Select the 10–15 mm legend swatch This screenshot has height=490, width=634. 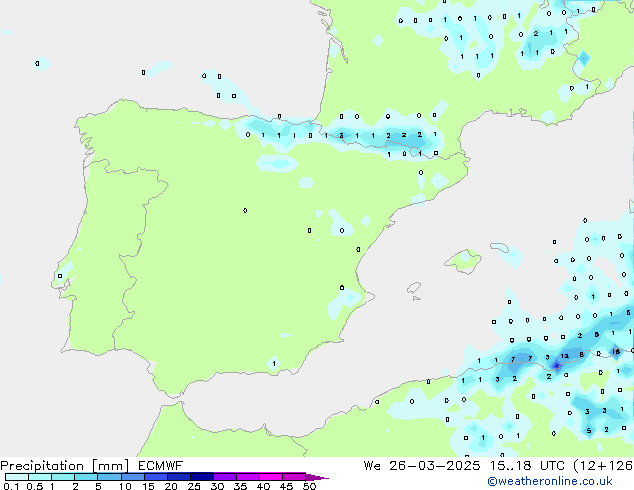click(x=133, y=477)
